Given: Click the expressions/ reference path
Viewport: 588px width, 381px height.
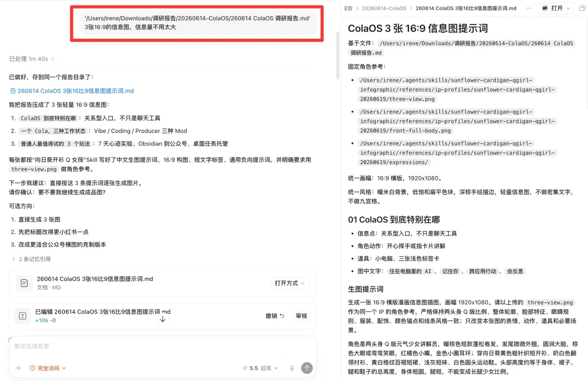Looking at the screenshot, I should [x=457, y=153].
